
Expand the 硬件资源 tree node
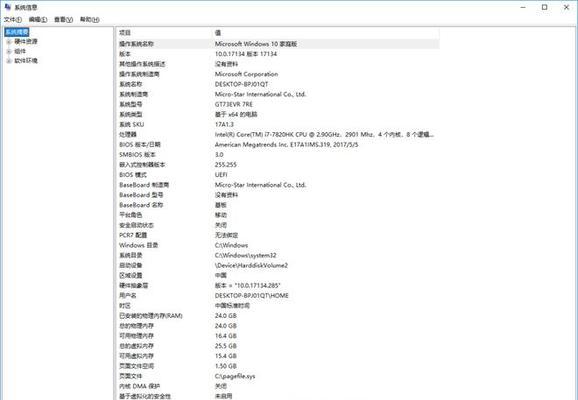pyautogui.click(x=9, y=42)
